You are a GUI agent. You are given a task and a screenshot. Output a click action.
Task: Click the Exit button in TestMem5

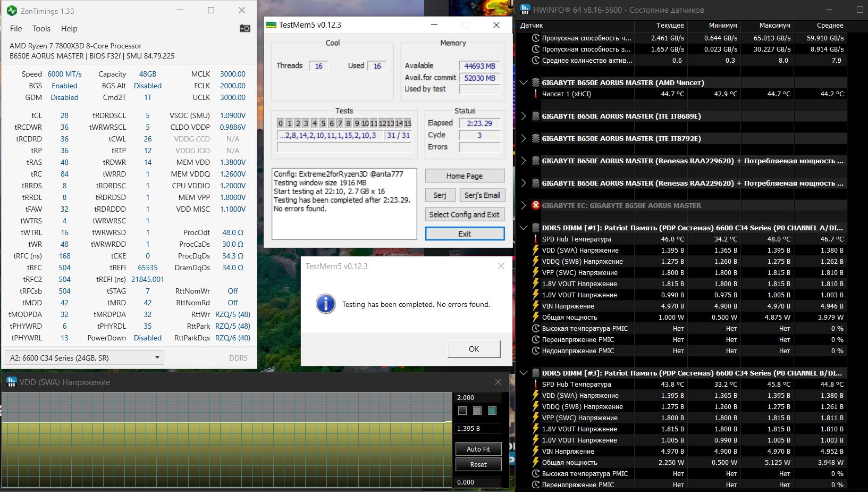coord(465,234)
